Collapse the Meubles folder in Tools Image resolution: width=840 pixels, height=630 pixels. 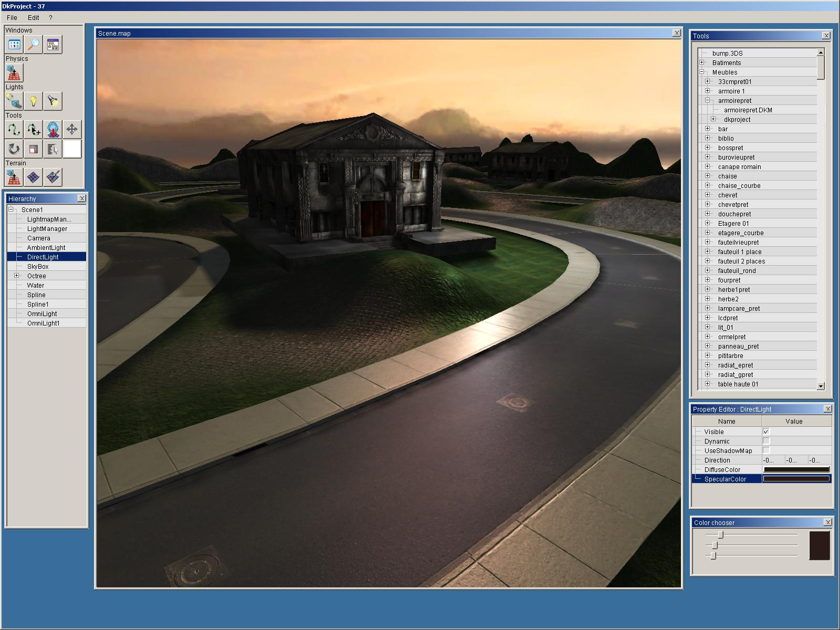point(701,72)
